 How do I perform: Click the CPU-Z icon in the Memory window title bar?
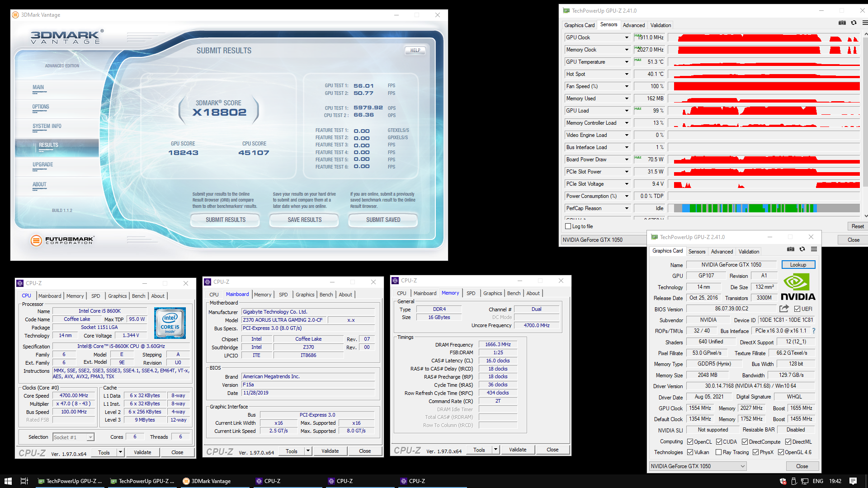coord(395,281)
